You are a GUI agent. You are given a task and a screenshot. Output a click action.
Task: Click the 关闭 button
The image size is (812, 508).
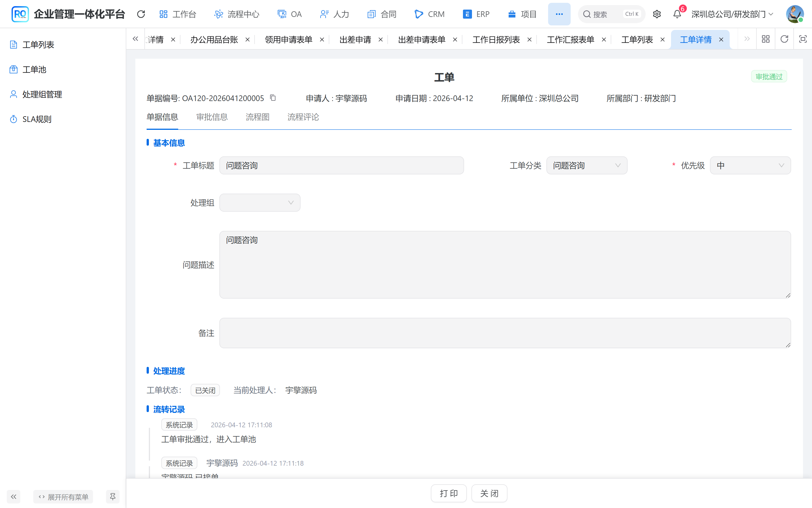click(489, 493)
